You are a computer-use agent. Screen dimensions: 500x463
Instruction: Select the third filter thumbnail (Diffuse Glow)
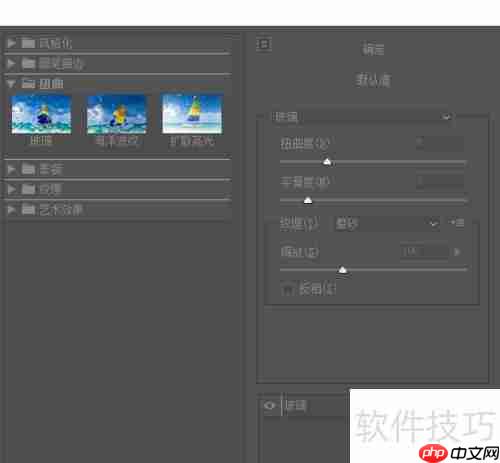pos(192,114)
